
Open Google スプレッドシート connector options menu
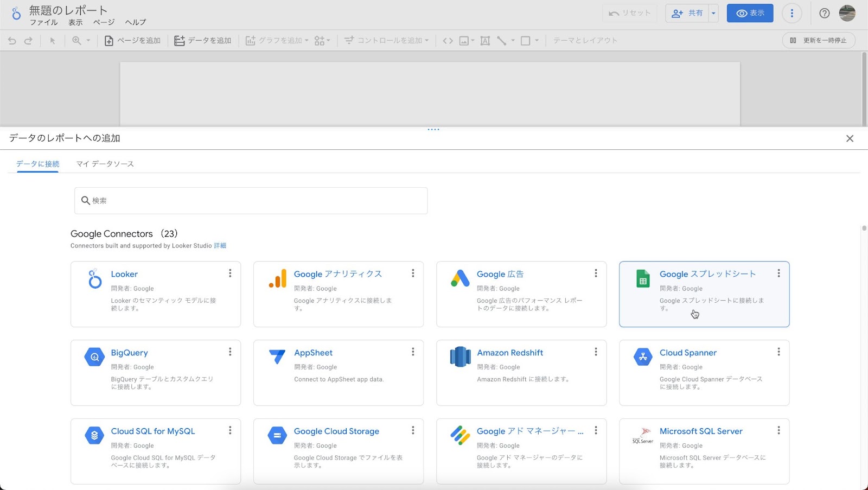click(x=778, y=273)
